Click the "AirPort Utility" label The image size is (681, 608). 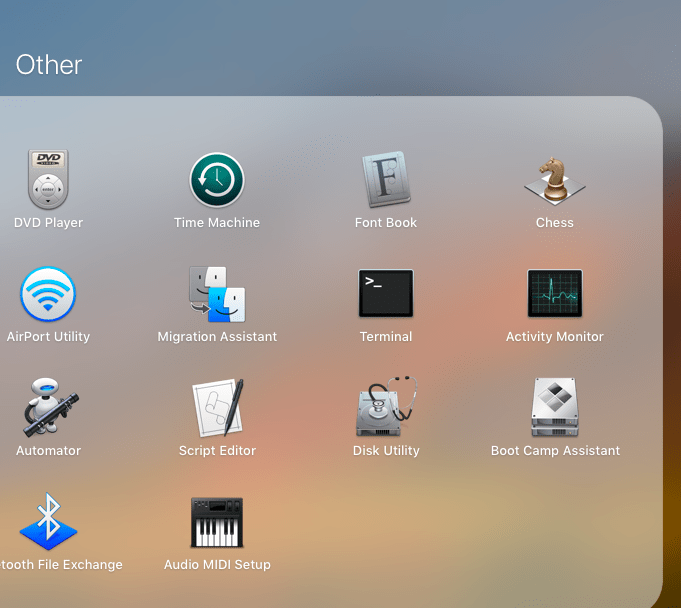coord(48,337)
